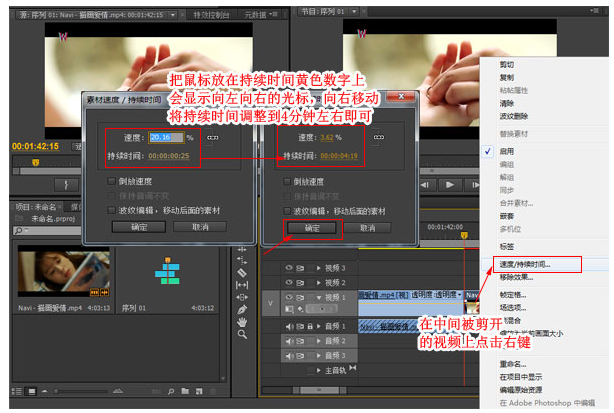Expand the 音频 2 track
The height and width of the screenshot is (413, 614).
(x=319, y=341)
